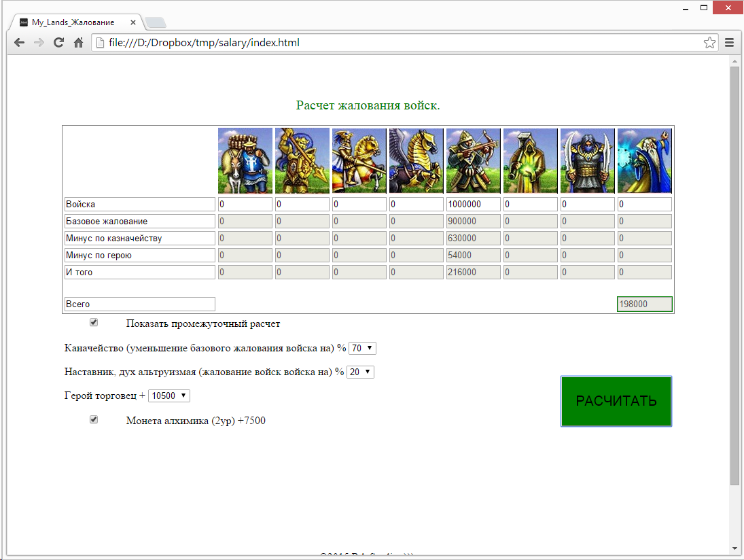Switch to the My_Lands_Жалование tab
This screenshot has width=744, height=560.
(75, 22)
